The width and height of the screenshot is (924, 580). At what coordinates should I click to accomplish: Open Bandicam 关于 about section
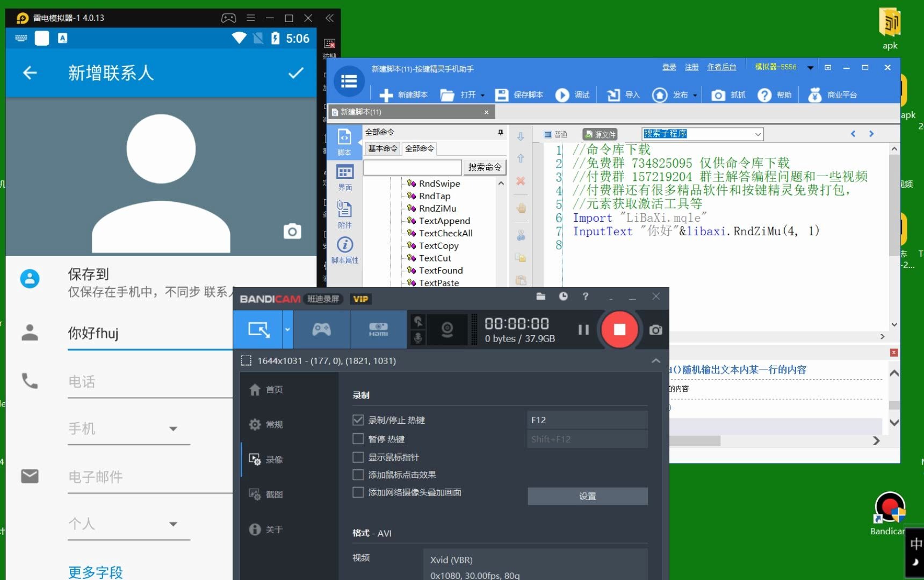click(266, 530)
